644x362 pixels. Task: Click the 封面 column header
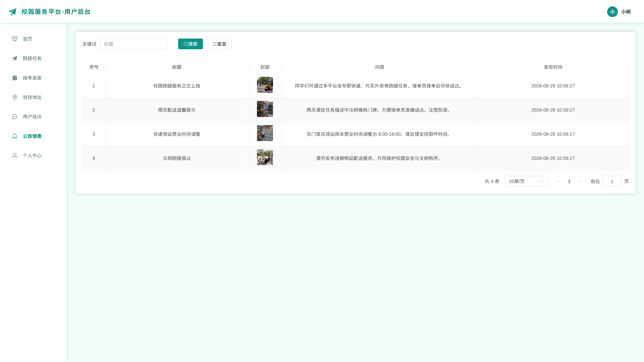point(265,67)
